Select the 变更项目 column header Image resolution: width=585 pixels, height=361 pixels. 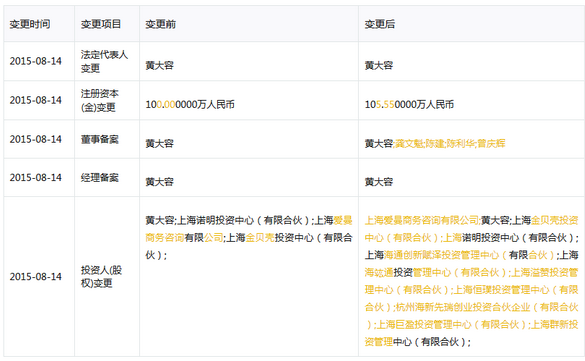point(101,24)
